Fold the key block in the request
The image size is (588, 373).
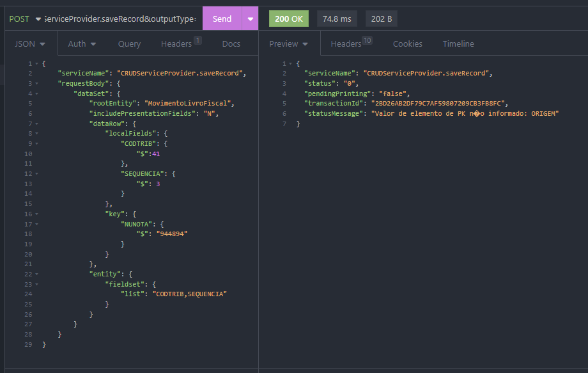(36, 214)
